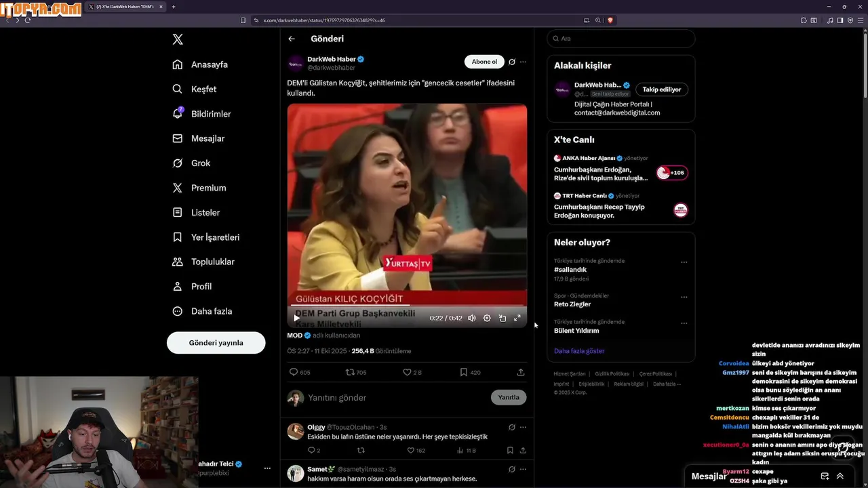Close the X'te DarkWeb Haber tab
The height and width of the screenshot is (488, 868).
(x=161, y=7)
